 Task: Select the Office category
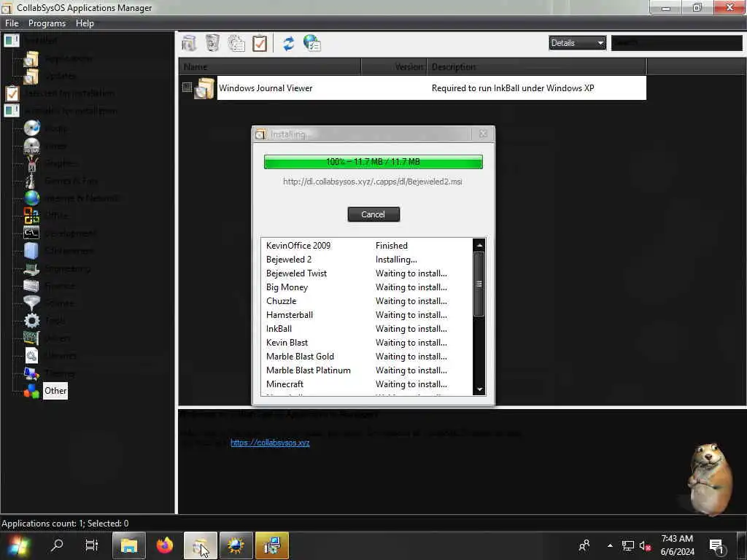tap(46, 216)
